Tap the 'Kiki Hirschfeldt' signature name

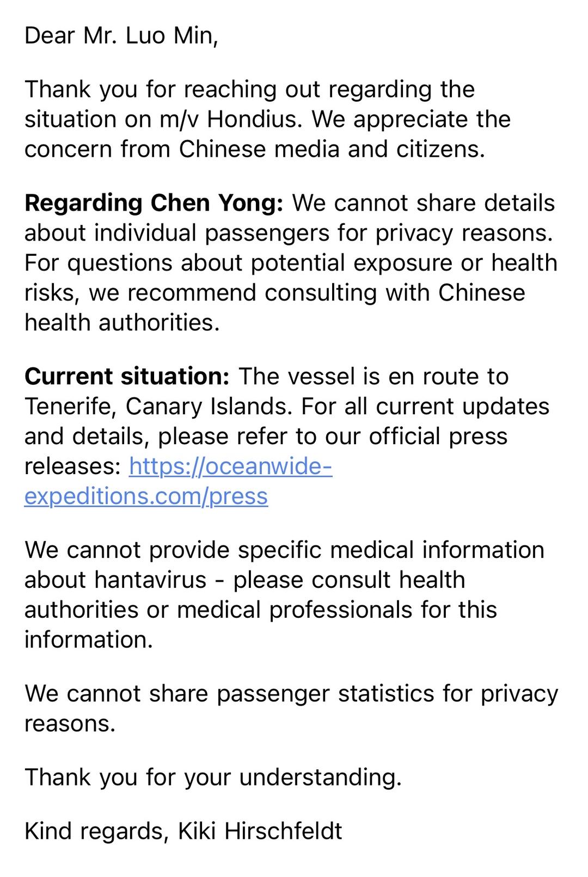(x=260, y=831)
